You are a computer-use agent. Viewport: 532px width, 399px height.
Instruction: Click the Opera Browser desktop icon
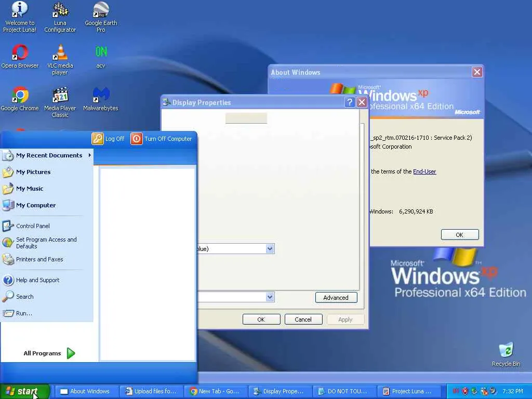click(x=20, y=57)
